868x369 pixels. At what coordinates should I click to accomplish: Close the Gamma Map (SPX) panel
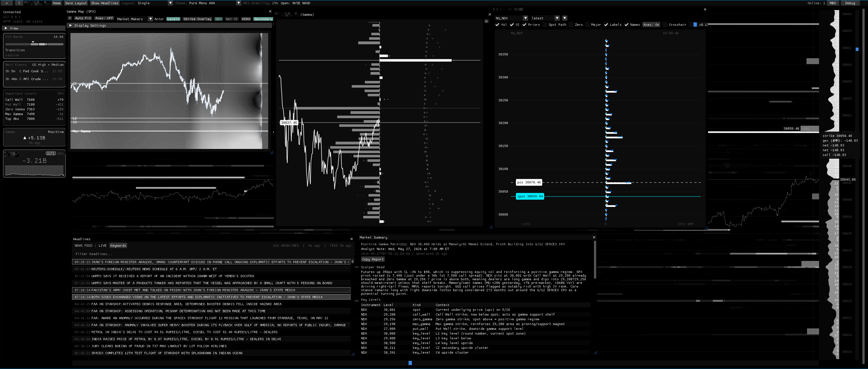click(270, 11)
